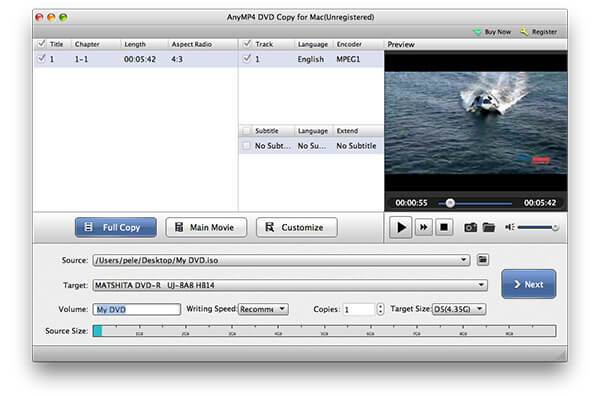
Task: Click the Play button in preview controls
Action: click(x=401, y=227)
